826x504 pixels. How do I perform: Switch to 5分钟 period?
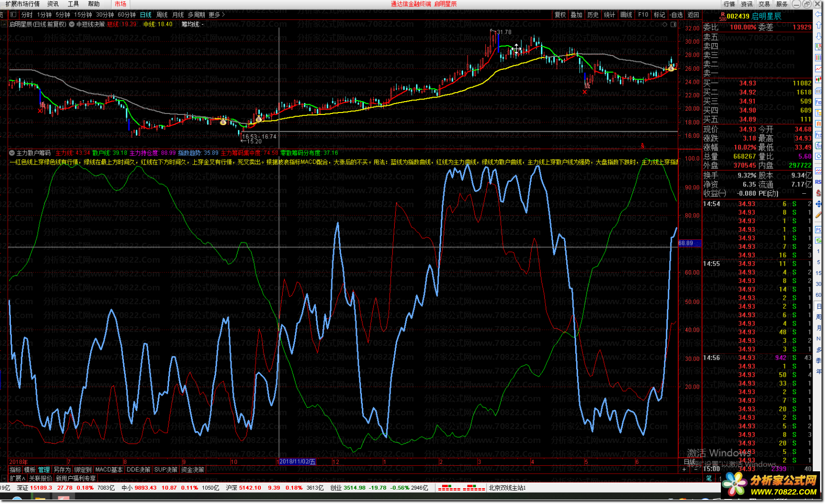(63, 15)
